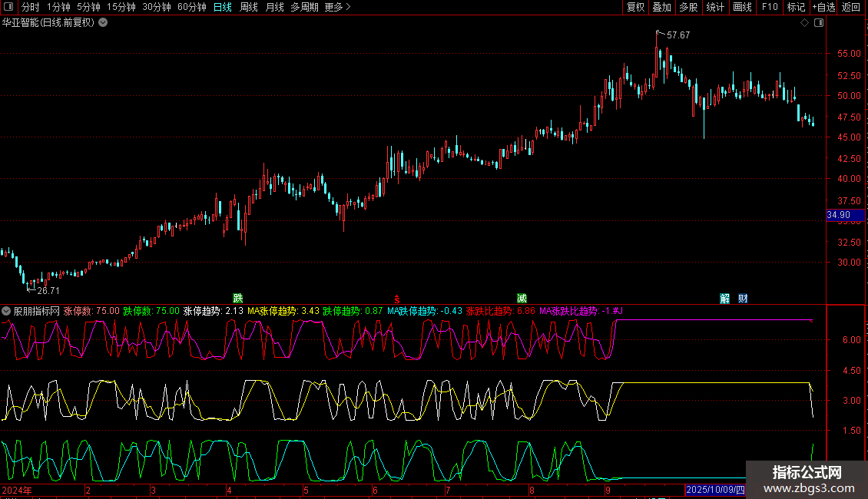Select the 60分钟 period
This screenshot has height=499, width=868.
(192, 7)
